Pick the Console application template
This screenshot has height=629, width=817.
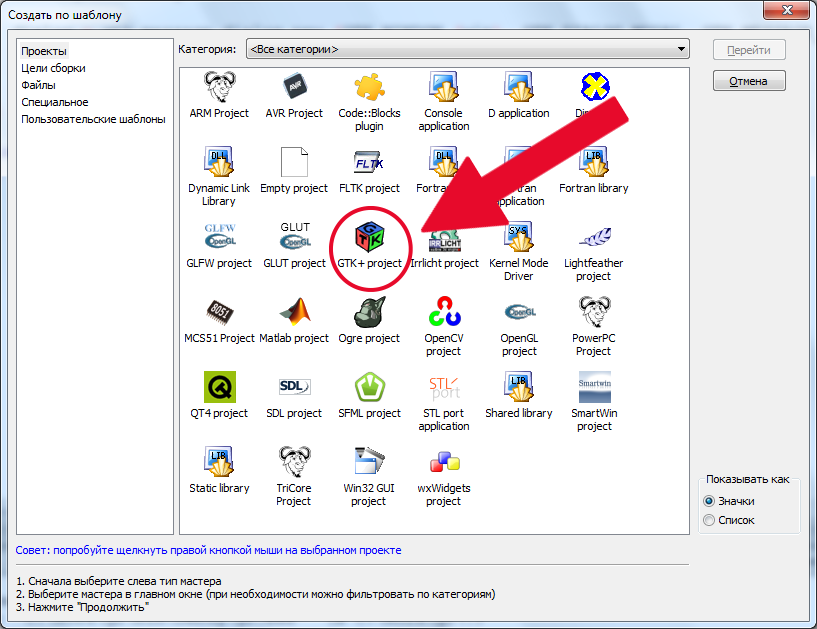click(444, 102)
